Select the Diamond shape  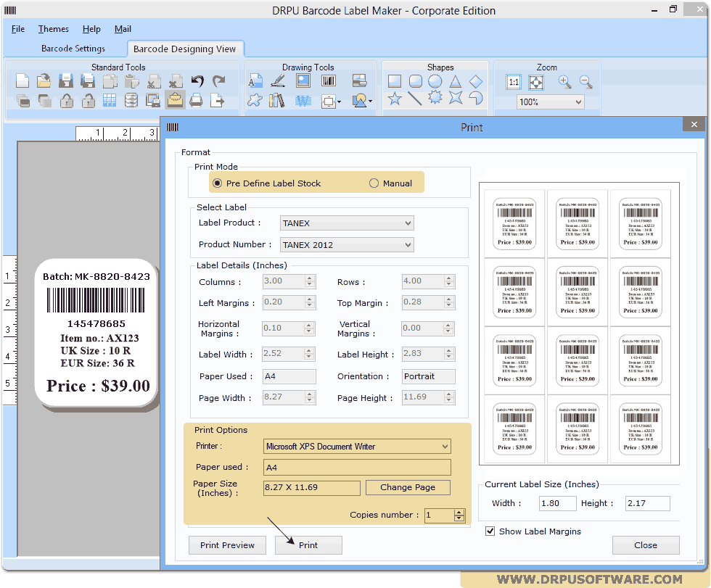(x=476, y=81)
